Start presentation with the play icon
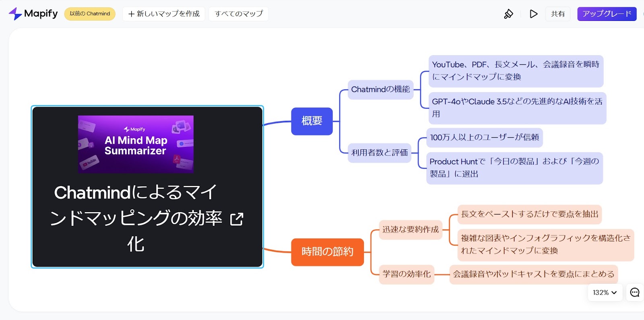The image size is (644, 320). (x=534, y=14)
